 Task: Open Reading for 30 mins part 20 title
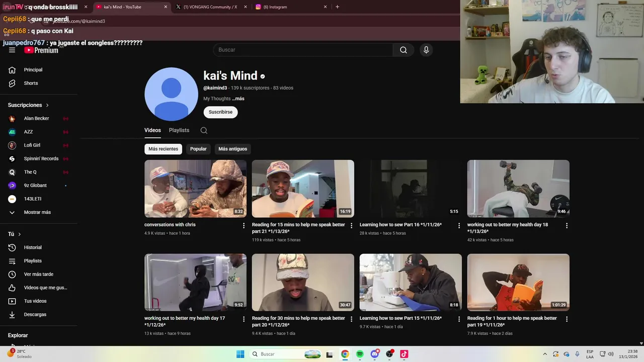tap(298, 321)
